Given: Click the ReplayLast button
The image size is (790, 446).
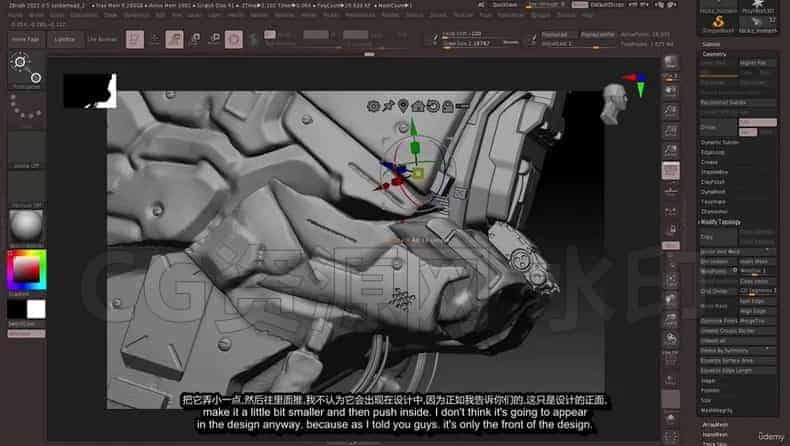Looking at the screenshot, I should (x=555, y=35).
